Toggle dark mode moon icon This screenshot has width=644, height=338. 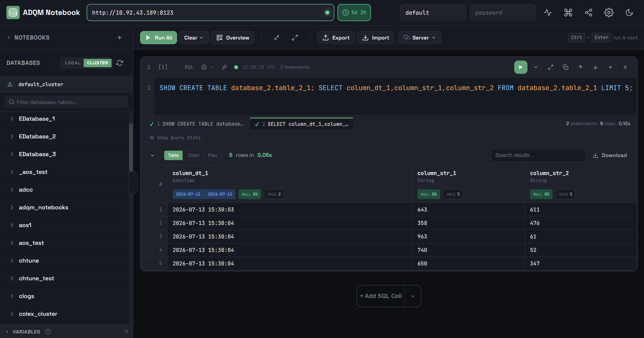(x=629, y=13)
